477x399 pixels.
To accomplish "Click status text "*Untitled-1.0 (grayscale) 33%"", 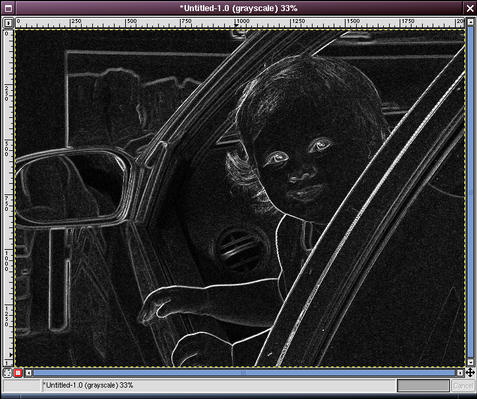I will pos(89,385).
